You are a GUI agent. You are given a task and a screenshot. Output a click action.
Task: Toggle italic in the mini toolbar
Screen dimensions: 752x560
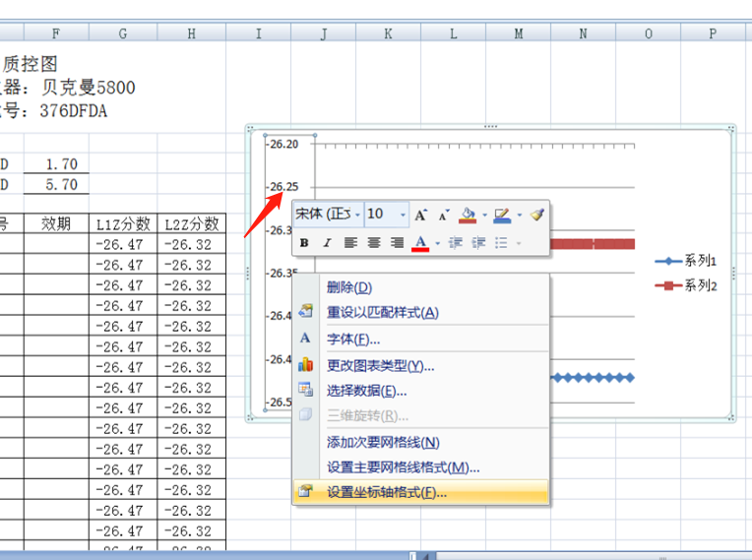pos(327,242)
